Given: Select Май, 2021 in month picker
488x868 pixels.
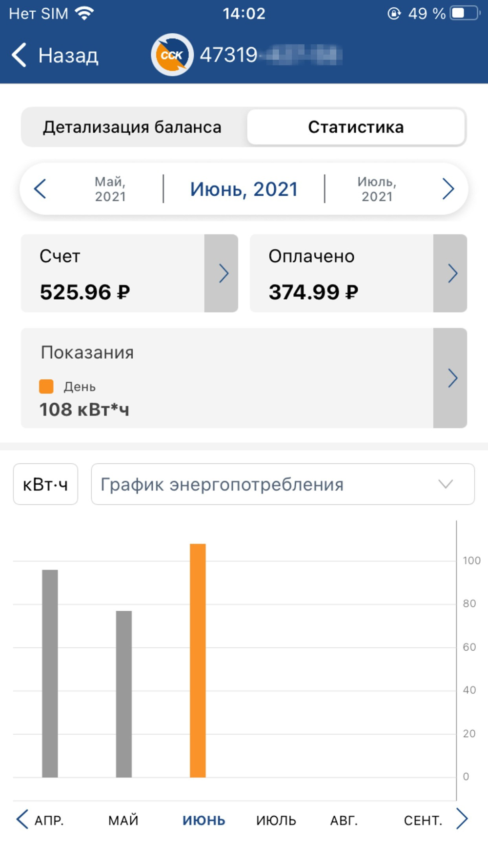Looking at the screenshot, I should coord(110,189).
